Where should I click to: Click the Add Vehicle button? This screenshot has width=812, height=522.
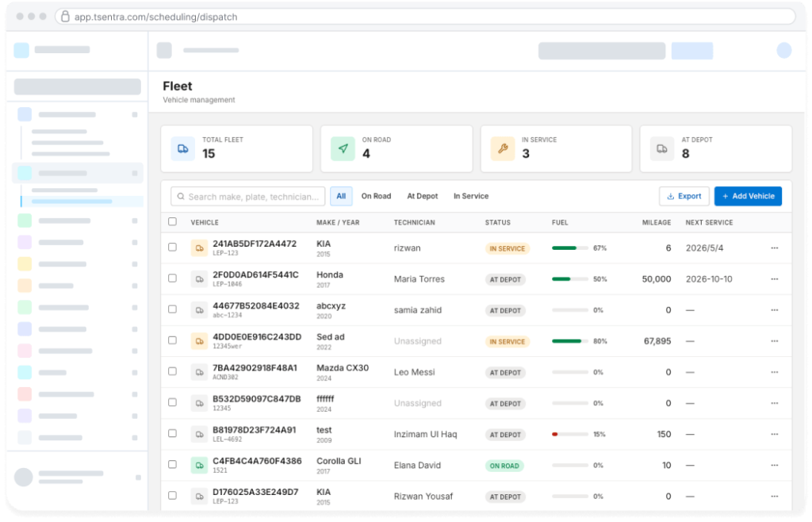(x=748, y=196)
